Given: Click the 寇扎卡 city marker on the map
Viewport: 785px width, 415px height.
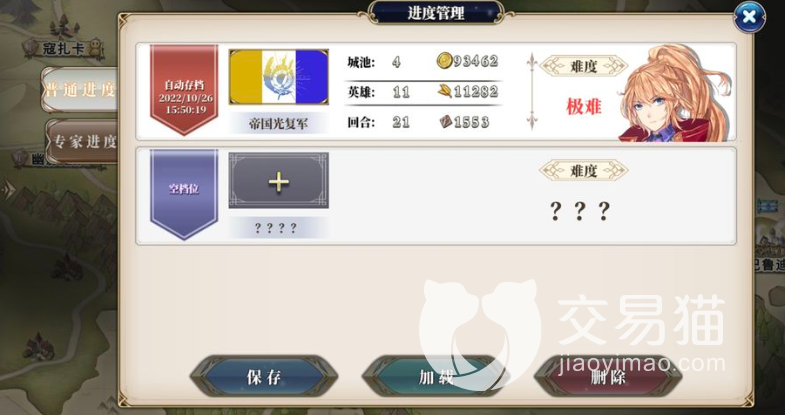Looking at the screenshot, I should [x=64, y=49].
